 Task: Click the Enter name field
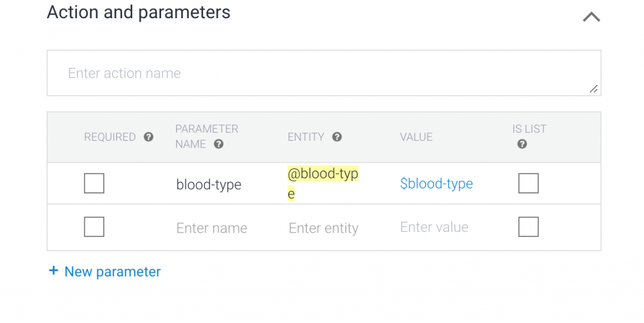coord(212,228)
